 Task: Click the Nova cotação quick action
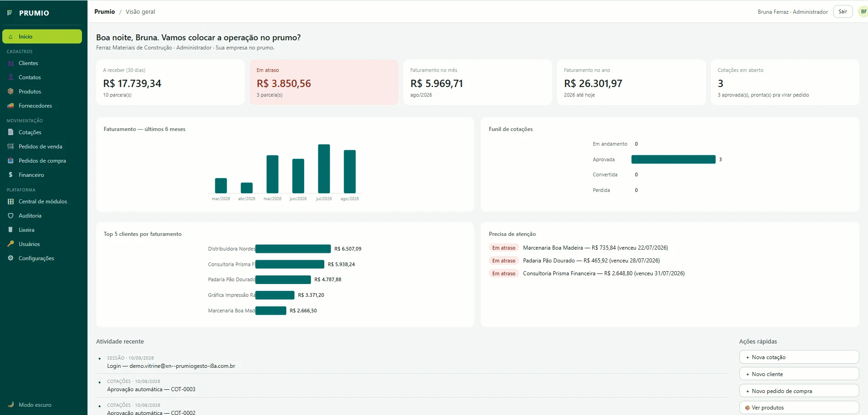[799, 357]
